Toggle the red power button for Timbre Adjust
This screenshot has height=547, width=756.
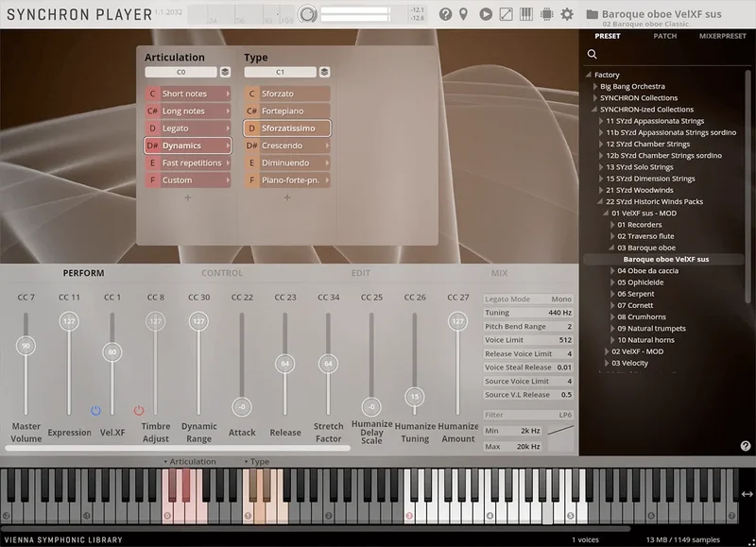pos(139,411)
